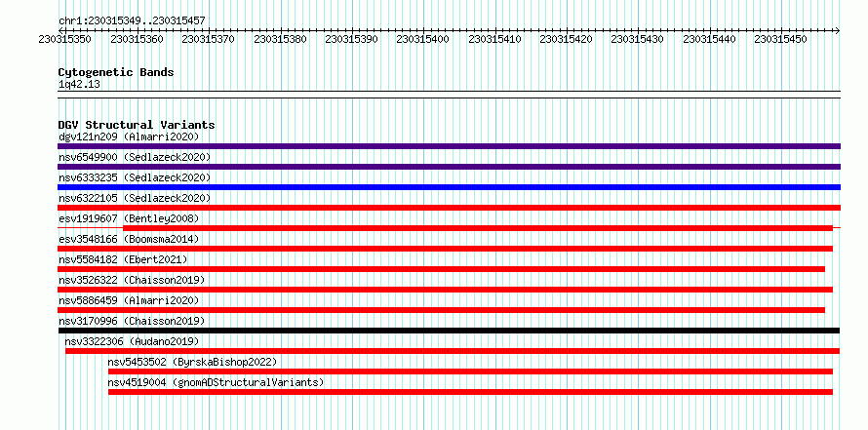
Task: Click ruler position 230315360
Action: pyautogui.click(x=137, y=39)
